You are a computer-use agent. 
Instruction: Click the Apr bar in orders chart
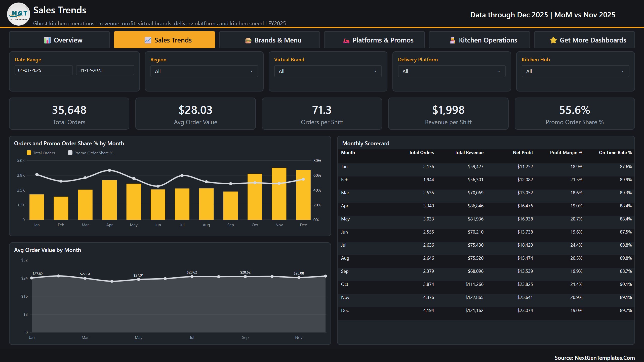click(x=109, y=200)
